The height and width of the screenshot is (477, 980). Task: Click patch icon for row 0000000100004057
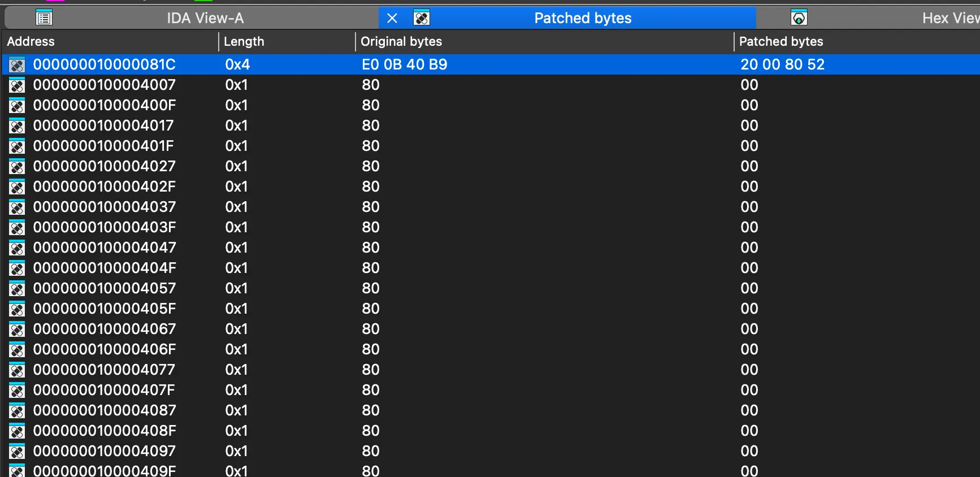17,289
